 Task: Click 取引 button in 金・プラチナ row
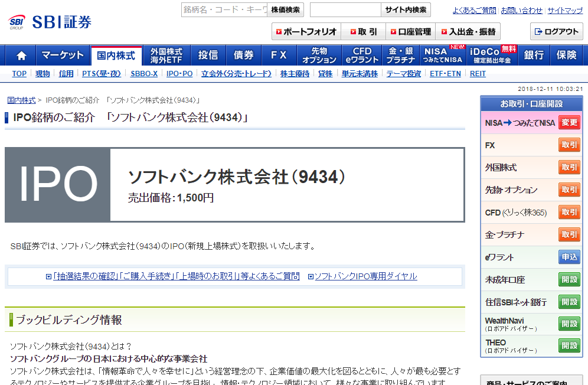pyautogui.click(x=569, y=235)
